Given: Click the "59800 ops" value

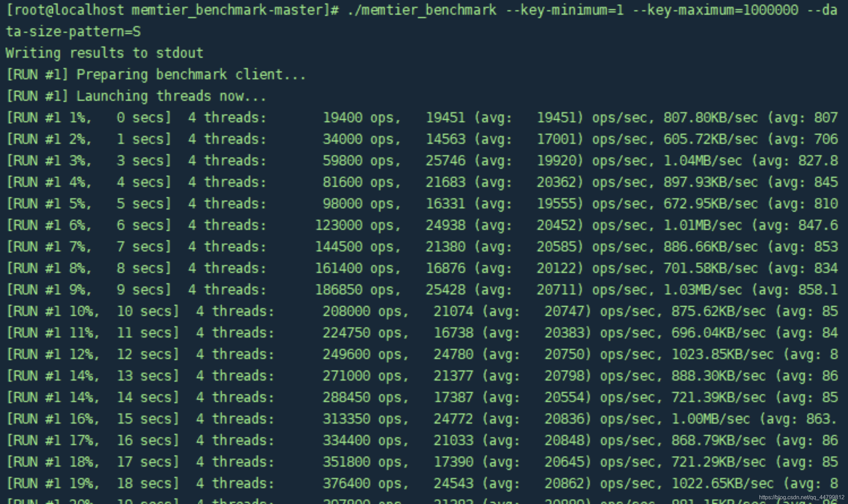Looking at the screenshot, I should [x=361, y=161].
